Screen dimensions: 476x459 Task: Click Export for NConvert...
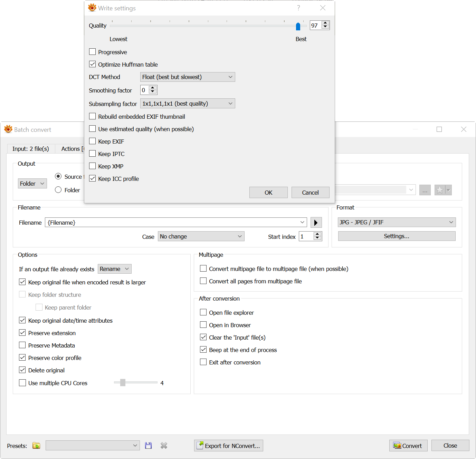coord(229,446)
